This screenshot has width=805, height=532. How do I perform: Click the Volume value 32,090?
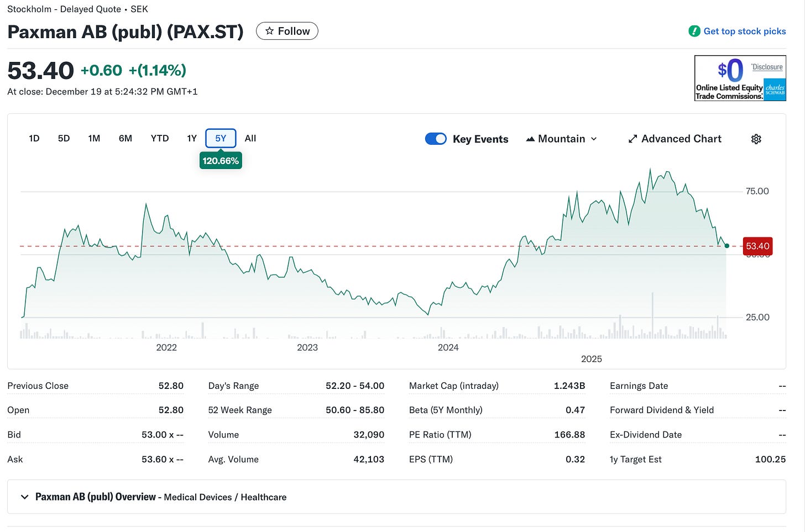(x=369, y=435)
